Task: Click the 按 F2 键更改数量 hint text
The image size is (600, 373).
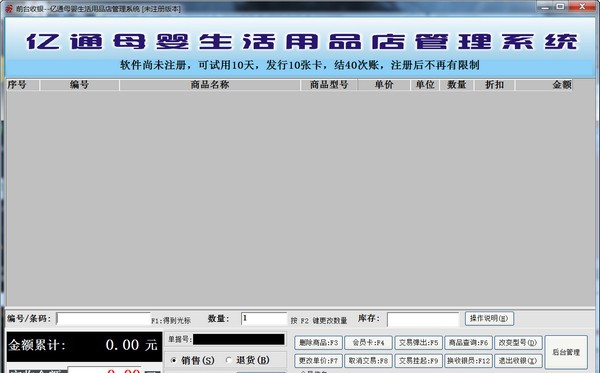Action: pyautogui.click(x=319, y=321)
